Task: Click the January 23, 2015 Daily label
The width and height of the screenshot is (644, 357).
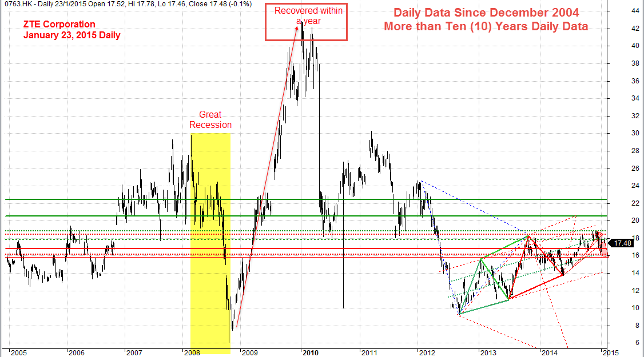Action: tap(72, 35)
